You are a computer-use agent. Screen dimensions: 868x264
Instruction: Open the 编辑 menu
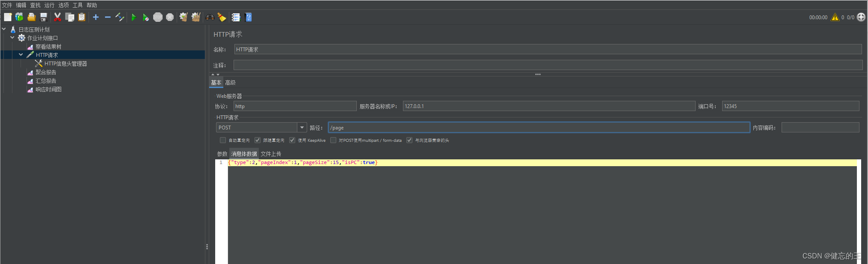click(x=21, y=5)
